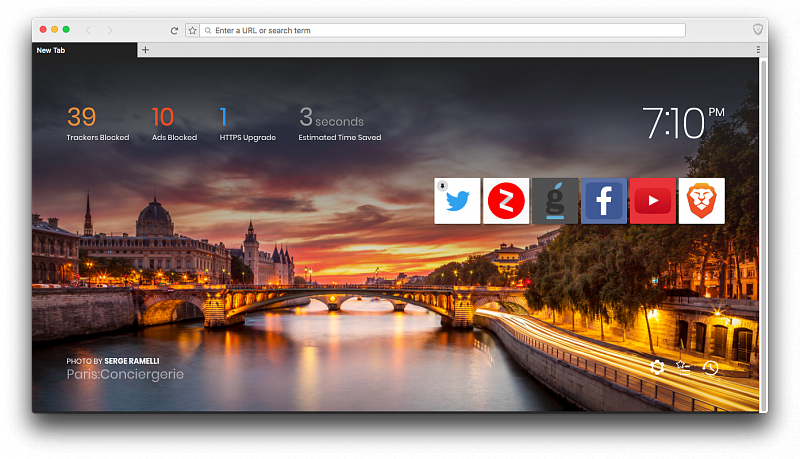The height and width of the screenshot is (459, 800).
Task: Click the 7:10 PM clock
Action: (x=684, y=123)
